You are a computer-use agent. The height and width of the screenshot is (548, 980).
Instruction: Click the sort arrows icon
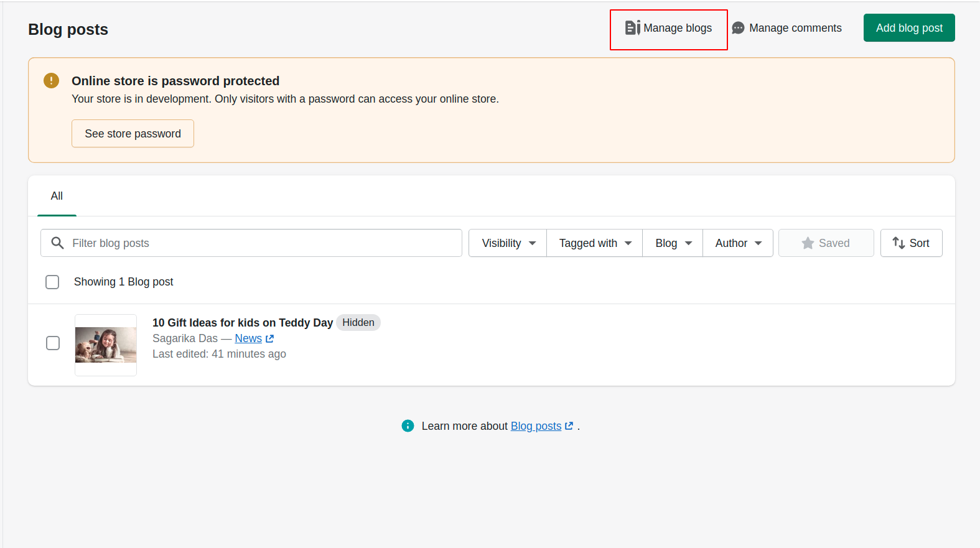point(898,243)
